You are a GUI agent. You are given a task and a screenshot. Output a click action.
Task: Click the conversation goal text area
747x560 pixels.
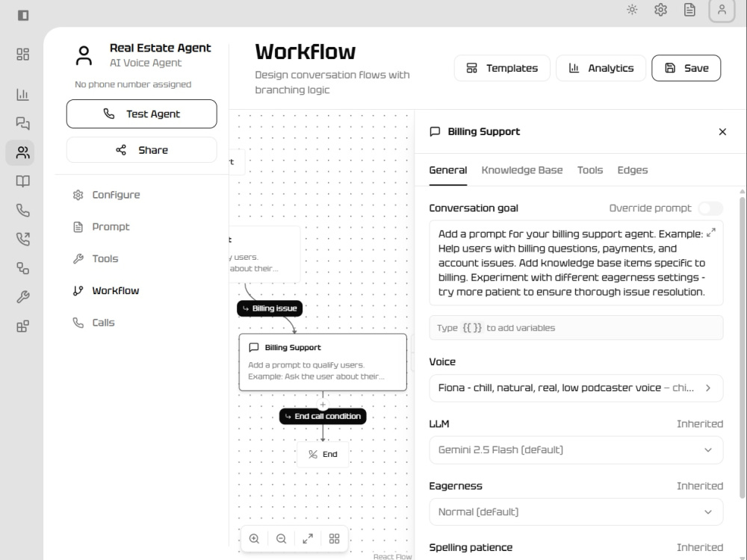[576, 263]
